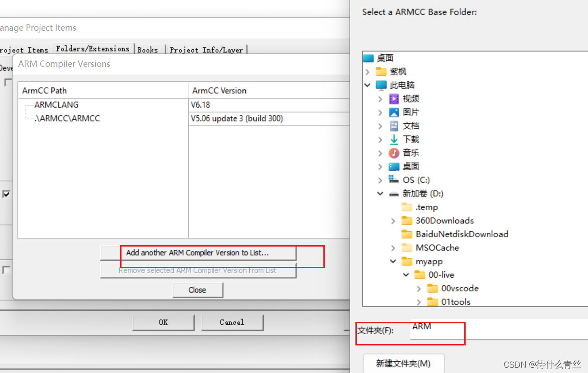This screenshot has width=588, height=373.
Task: Click Add another ARM Compiler Version to List
Action: pyautogui.click(x=198, y=253)
